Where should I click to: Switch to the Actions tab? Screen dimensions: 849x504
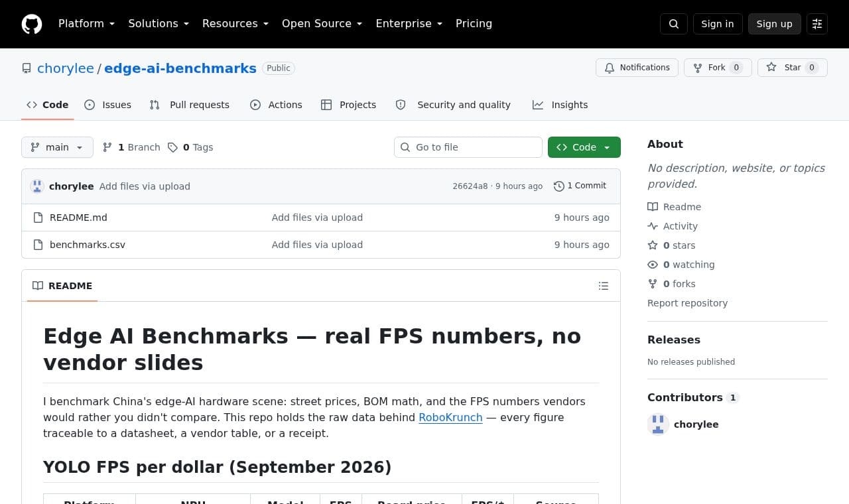(276, 105)
